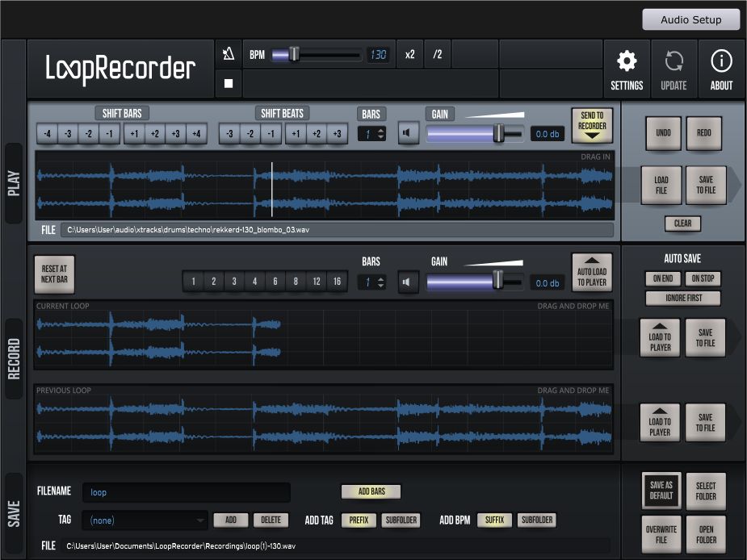Switch to the RECORD tab
The height and width of the screenshot is (560, 747).
(x=13, y=359)
